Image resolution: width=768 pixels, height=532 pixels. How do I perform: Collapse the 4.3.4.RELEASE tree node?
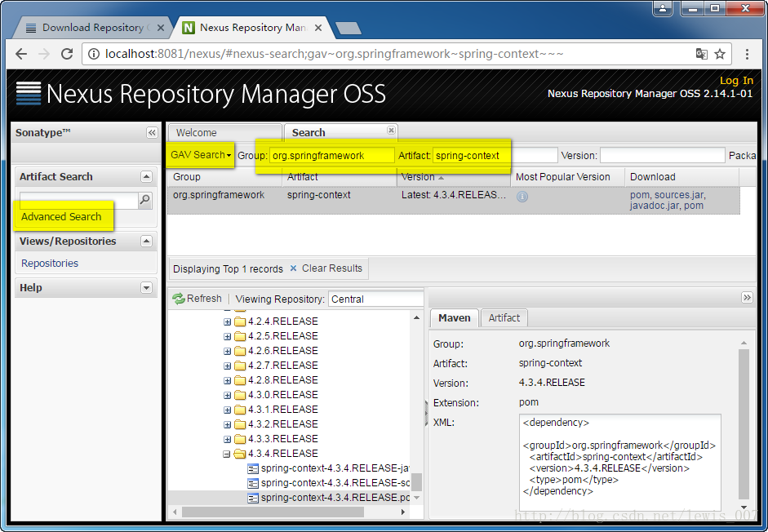pos(227,454)
